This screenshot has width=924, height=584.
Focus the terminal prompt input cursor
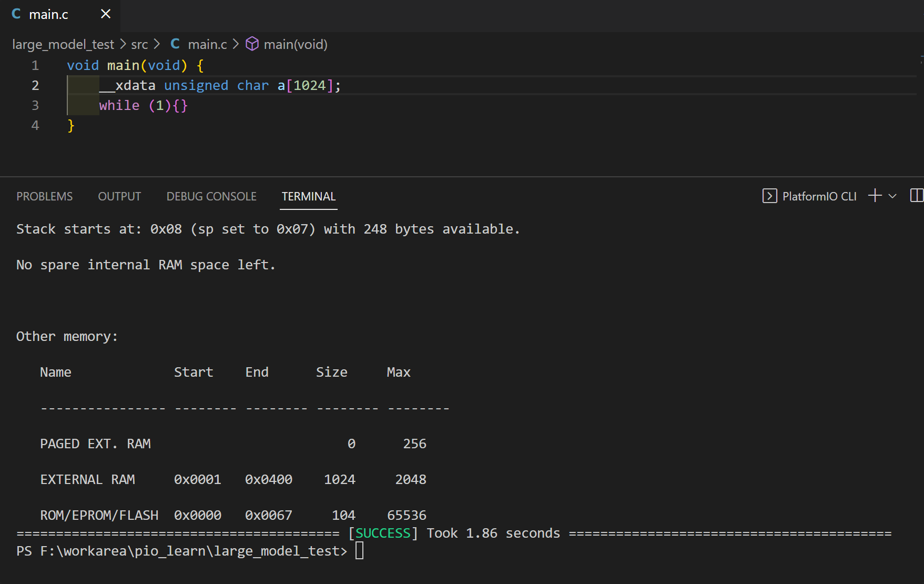tap(359, 551)
